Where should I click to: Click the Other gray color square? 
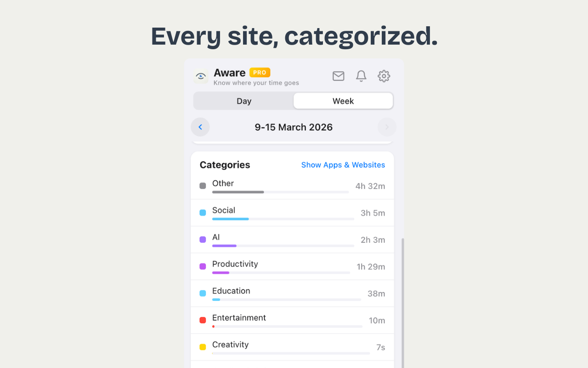pos(203,186)
